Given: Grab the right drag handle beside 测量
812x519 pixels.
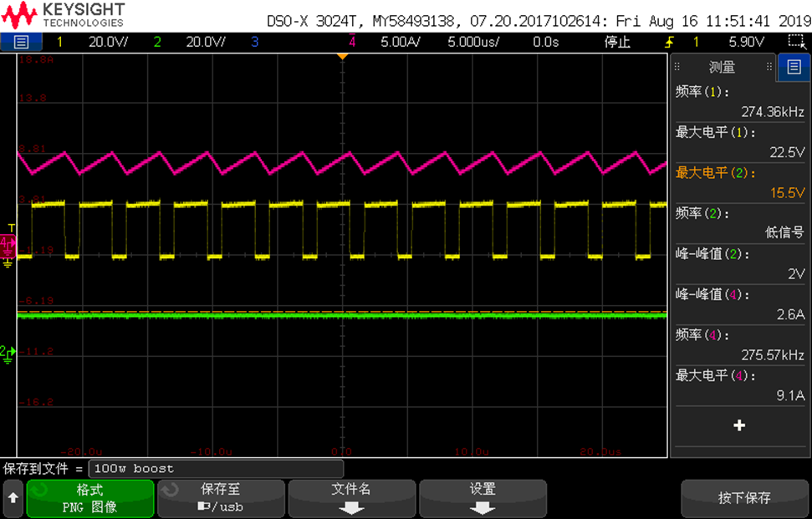Looking at the screenshot, I should tap(769, 67).
